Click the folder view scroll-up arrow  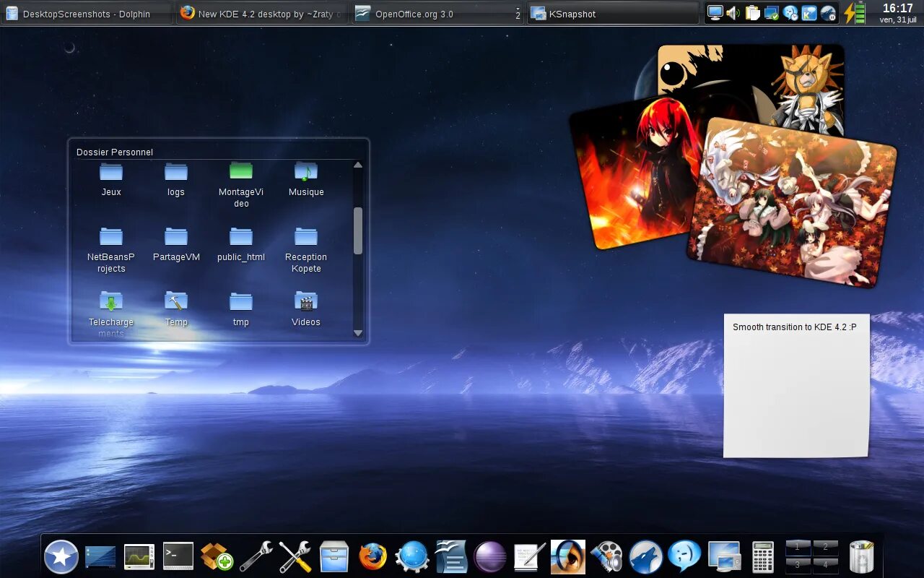(358, 165)
